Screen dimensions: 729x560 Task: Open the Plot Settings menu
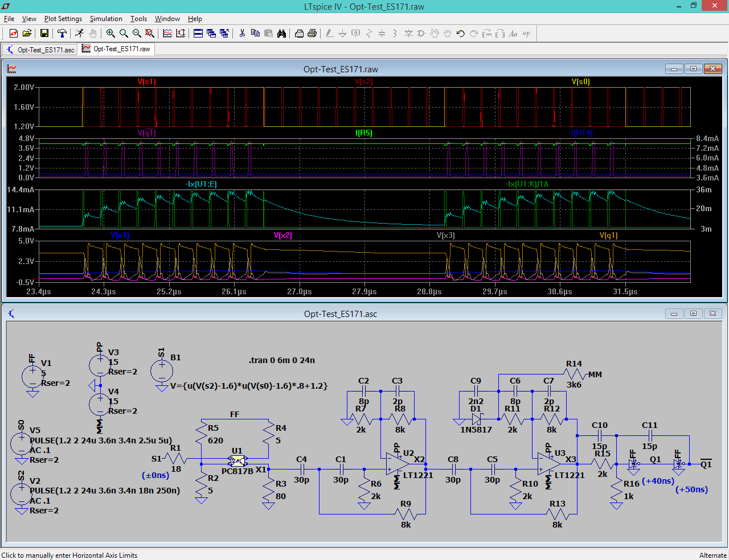tap(63, 19)
